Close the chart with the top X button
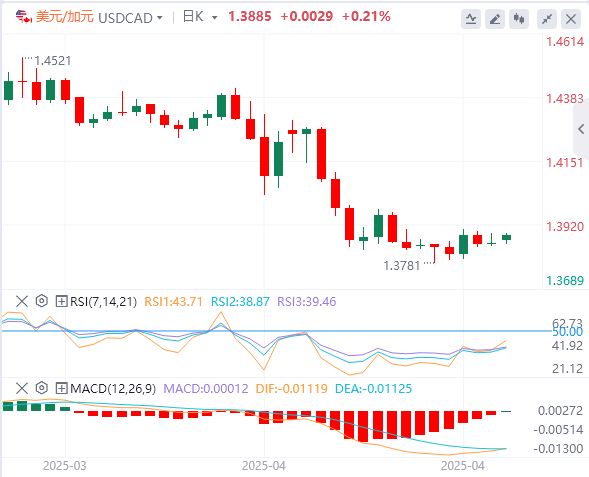589x477 pixels. (571, 18)
